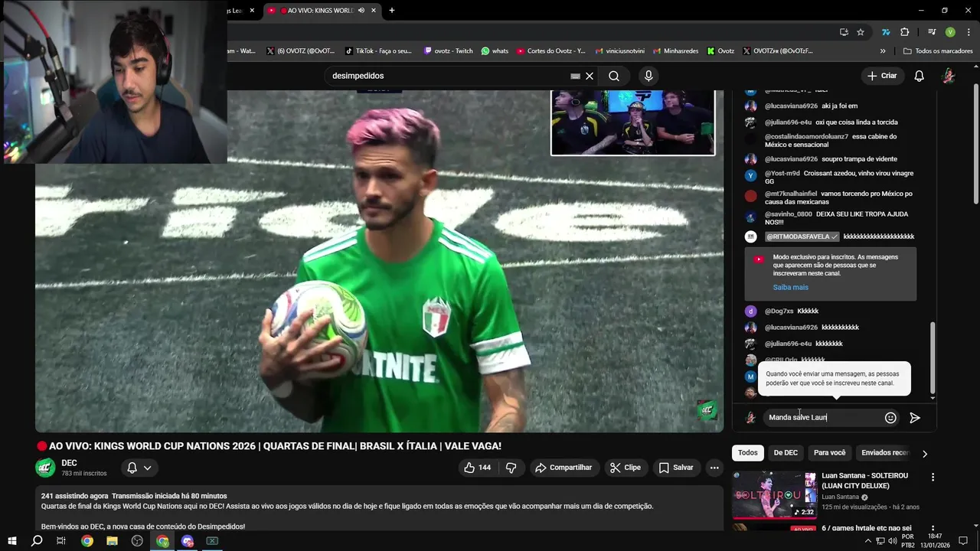980x551 pixels.
Task: Click the live video player
Action: coord(379,260)
